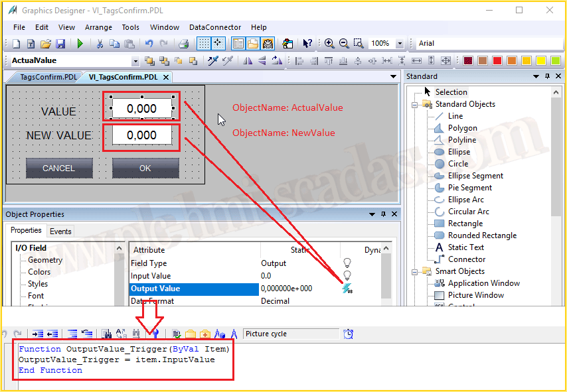Open the DataConnector menu
This screenshot has height=392, width=567.
[x=215, y=27]
